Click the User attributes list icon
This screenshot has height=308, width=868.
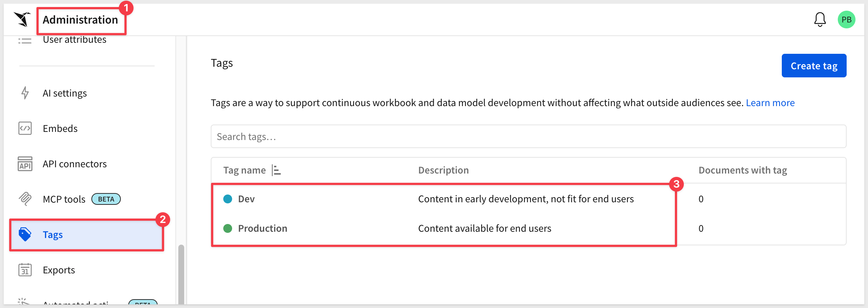pos(25,41)
